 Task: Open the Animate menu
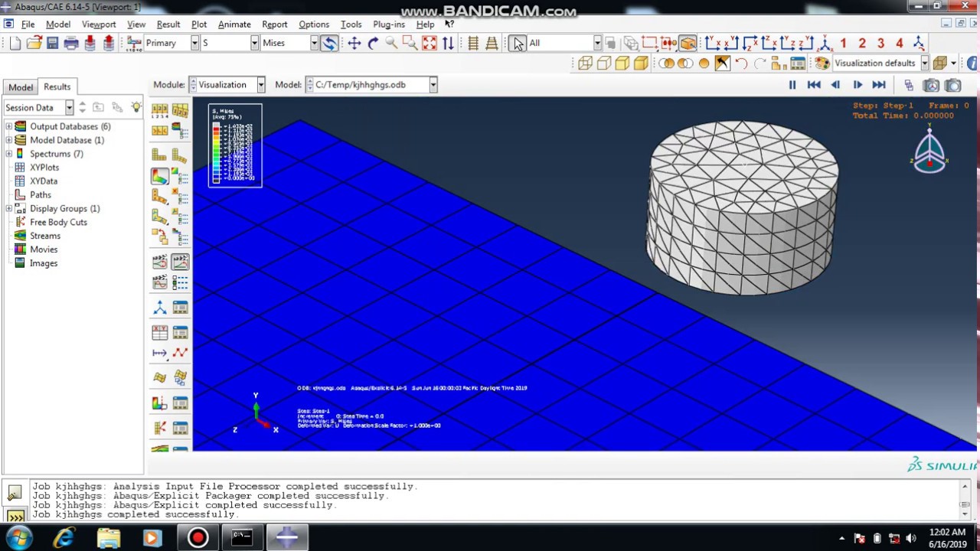tap(234, 24)
